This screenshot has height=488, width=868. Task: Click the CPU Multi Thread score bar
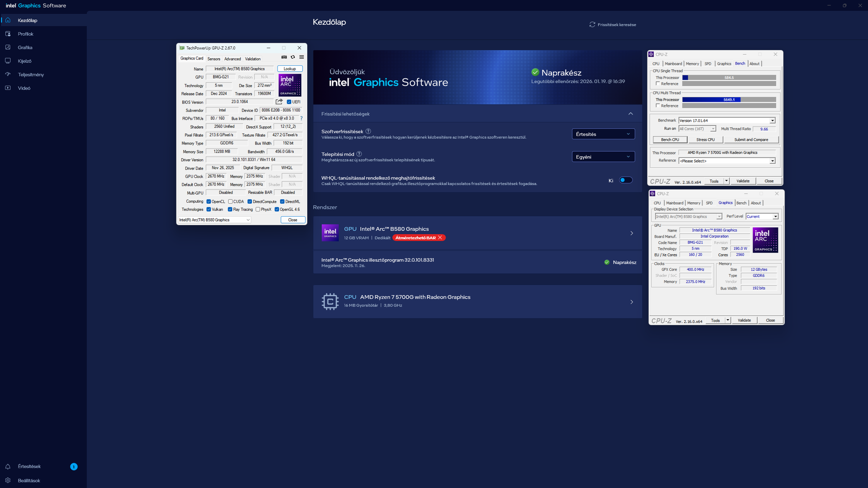pyautogui.click(x=728, y=100)
